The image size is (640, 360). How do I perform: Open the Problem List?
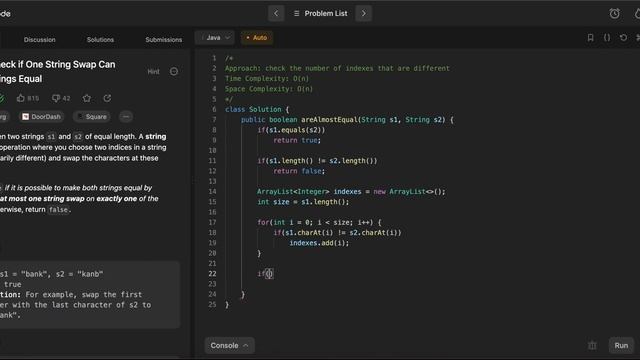[x=320, y=13]
